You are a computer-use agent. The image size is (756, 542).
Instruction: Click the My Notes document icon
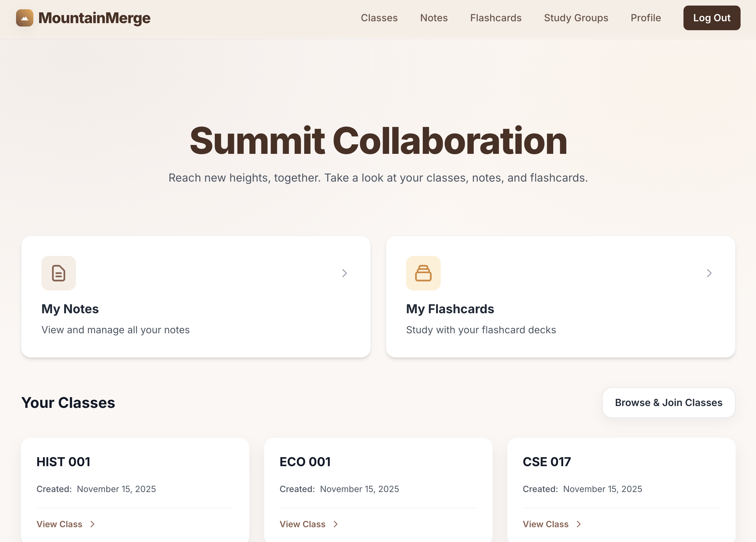coord(59,273)
